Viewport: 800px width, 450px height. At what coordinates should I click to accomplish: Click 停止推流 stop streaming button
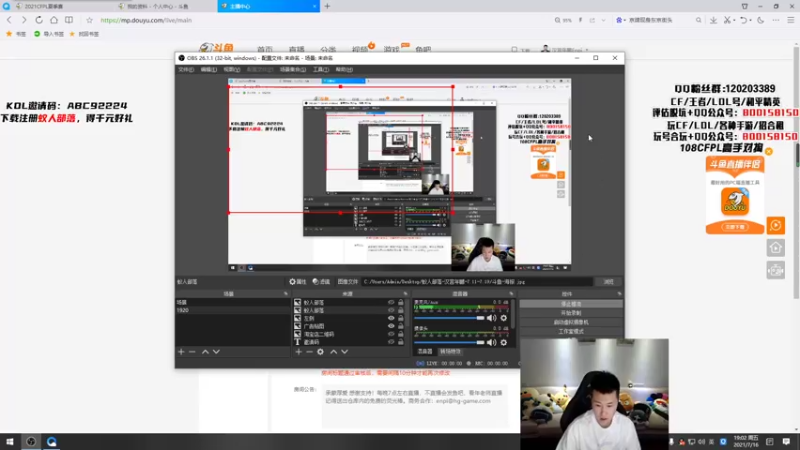(571, 304)
